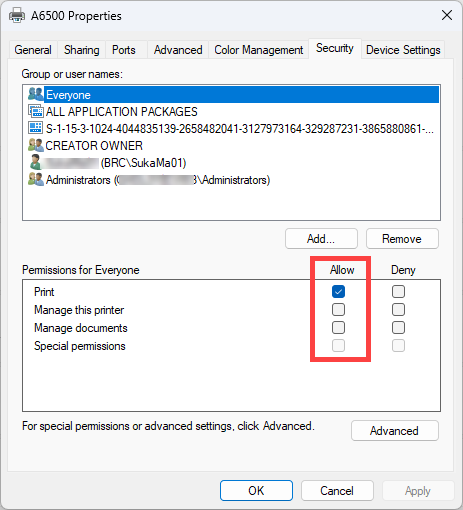Open Advanced special permissions settings button
463x510 pixels.
click(395, 431)
